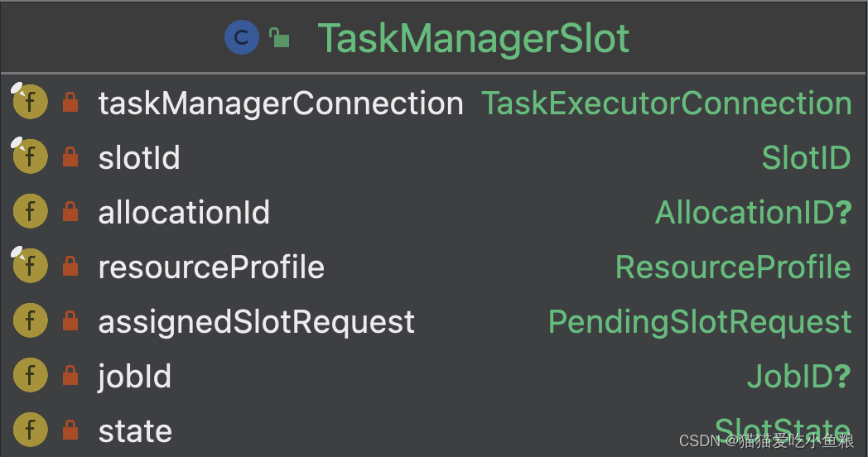The image size is (868, 457).
Task: Click the field icon beside allocationId
Action: [30, 211]
